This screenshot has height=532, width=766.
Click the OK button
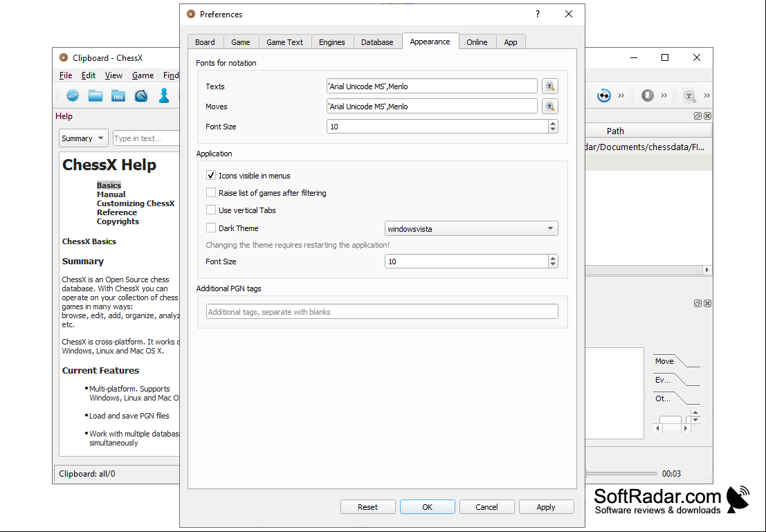pyautogui.click(x=428, y=507)
